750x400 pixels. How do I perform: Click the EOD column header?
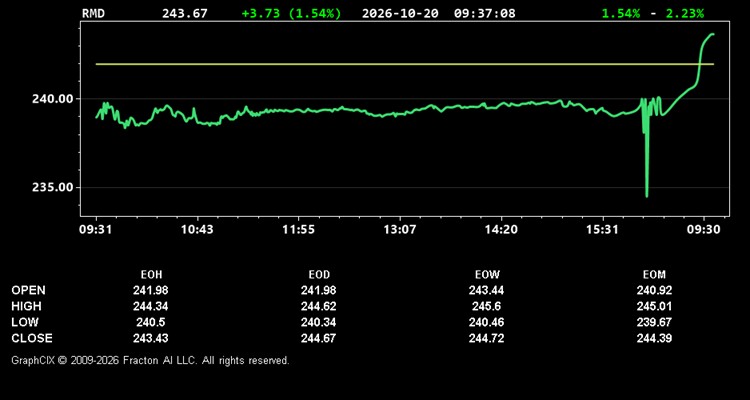pyautogui.click(x=319, y=275)
